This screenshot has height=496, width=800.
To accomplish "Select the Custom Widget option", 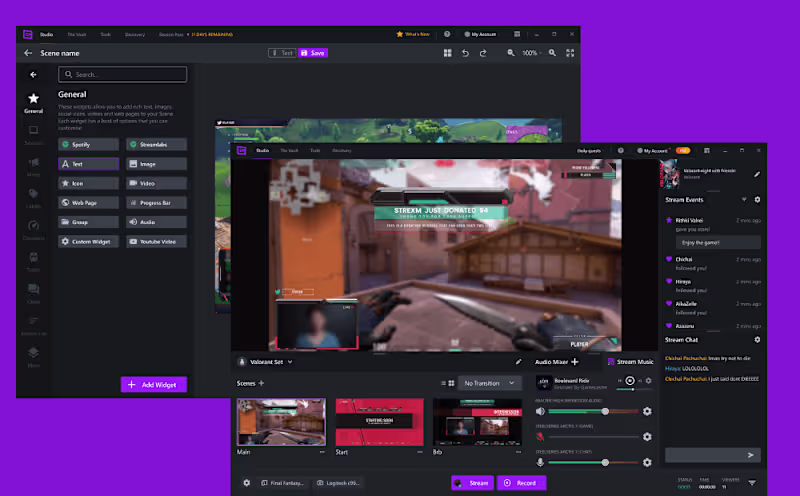I will coord(89,241).
